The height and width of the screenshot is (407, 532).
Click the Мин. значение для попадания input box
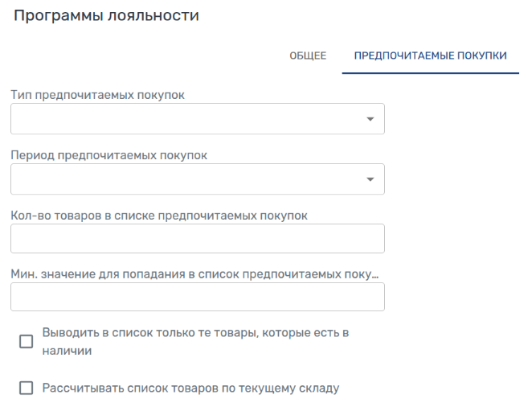click(x=197, y=297)
